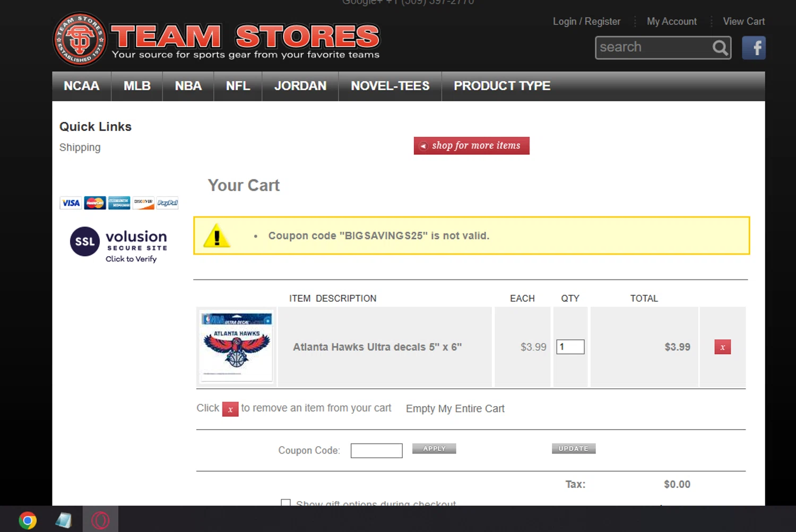796x532 pixels.
Task: Open the NFL menu
Action: pyautogui.click(x=238, y=86)
